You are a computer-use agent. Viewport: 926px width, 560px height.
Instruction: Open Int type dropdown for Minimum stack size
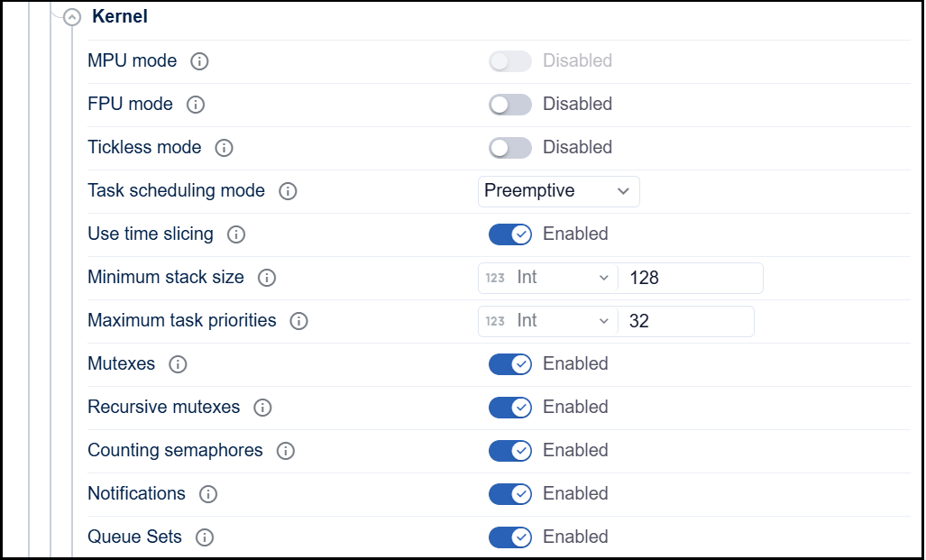tap(548, 278)
